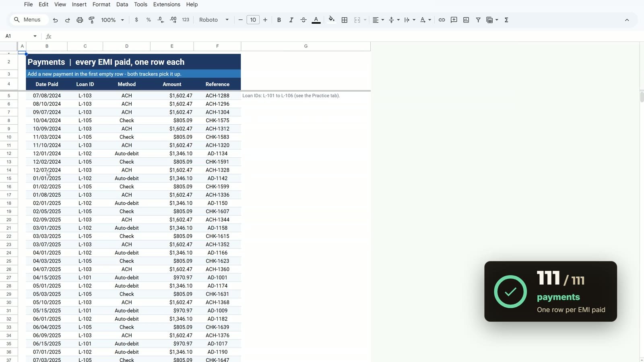Increase decimal places
644x362 pixels.
(x=173, y=20)
